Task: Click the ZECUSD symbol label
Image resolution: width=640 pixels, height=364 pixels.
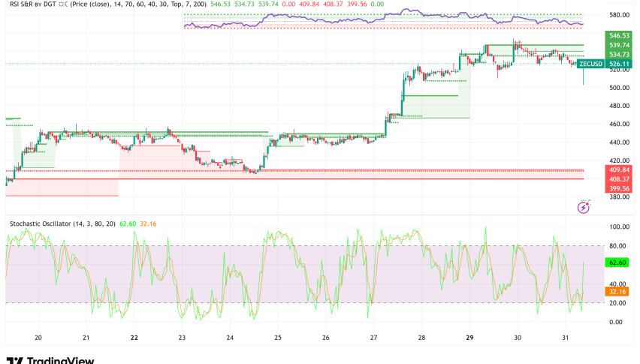Action: click(x=590, y=64)
